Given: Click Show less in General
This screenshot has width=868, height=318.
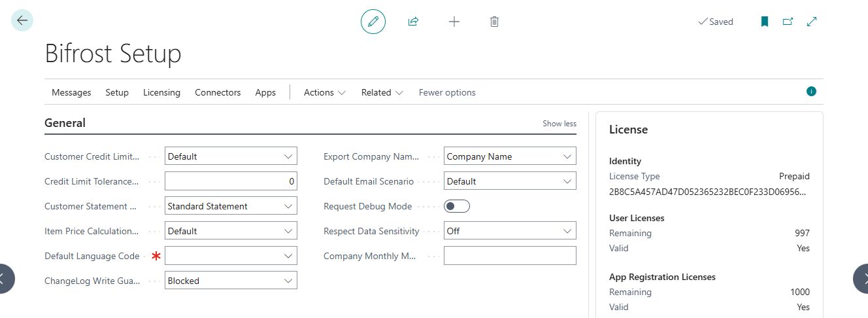Looking at the screenshot, I should (559, 124).
